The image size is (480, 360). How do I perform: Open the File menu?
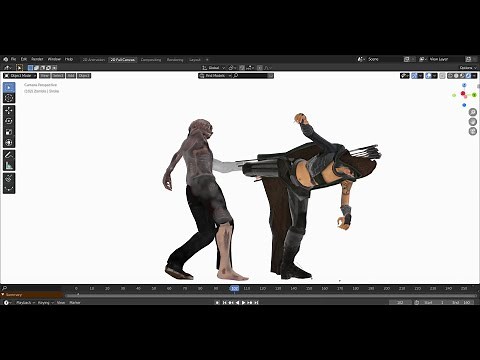click(x=13, y=59)
